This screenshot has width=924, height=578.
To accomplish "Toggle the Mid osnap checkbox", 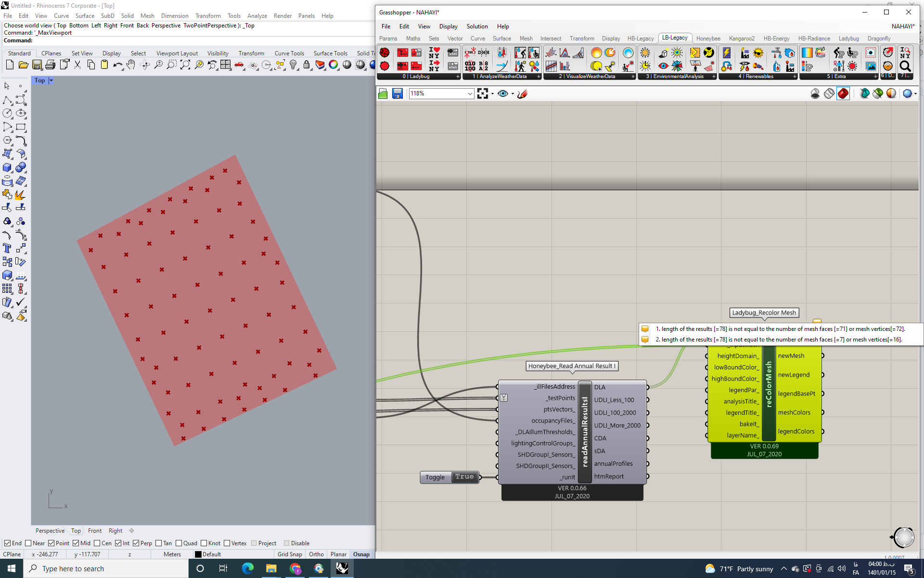I will coord(76,543).
